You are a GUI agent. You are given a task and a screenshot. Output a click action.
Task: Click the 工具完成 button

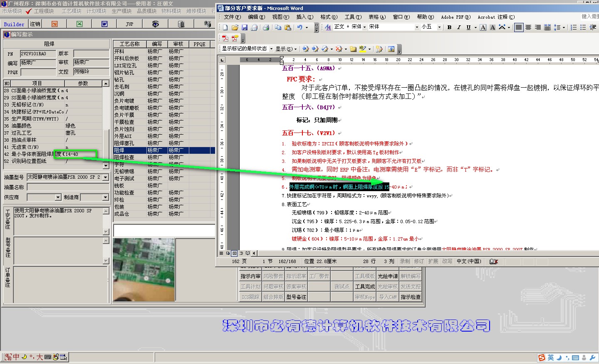click(365, 286)
